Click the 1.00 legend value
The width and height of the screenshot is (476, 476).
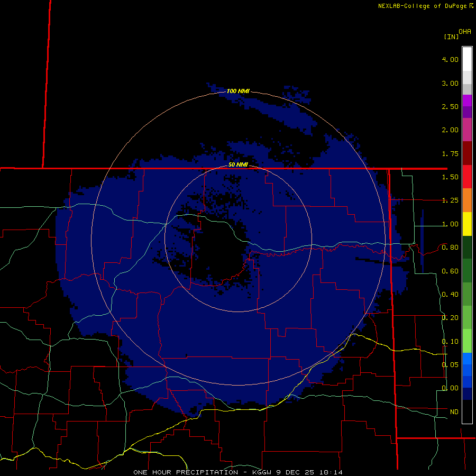450,224
